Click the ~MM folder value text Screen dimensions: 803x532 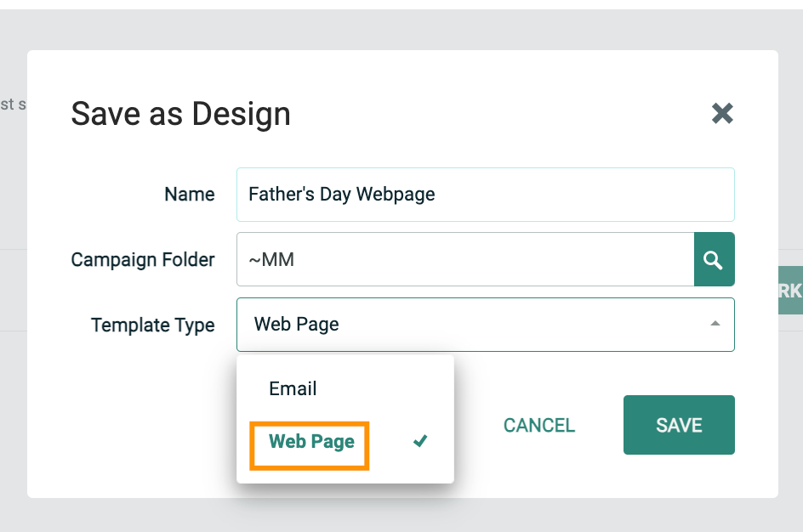[x=271, y=260]
